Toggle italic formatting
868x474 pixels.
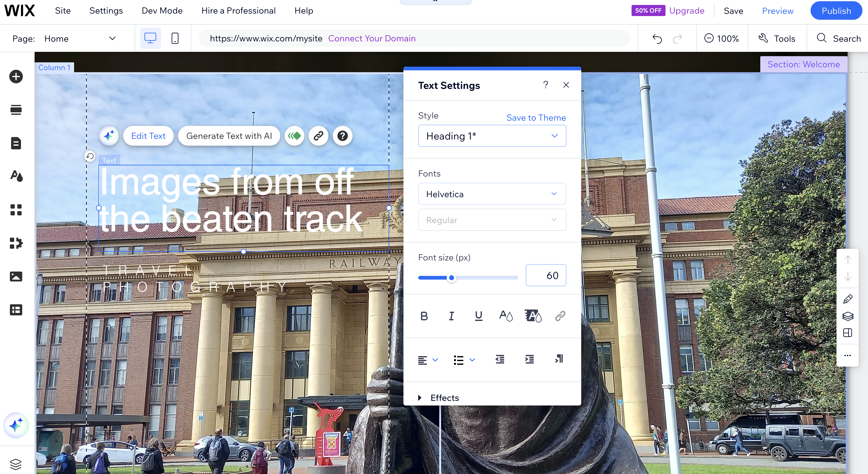[451, 316]
